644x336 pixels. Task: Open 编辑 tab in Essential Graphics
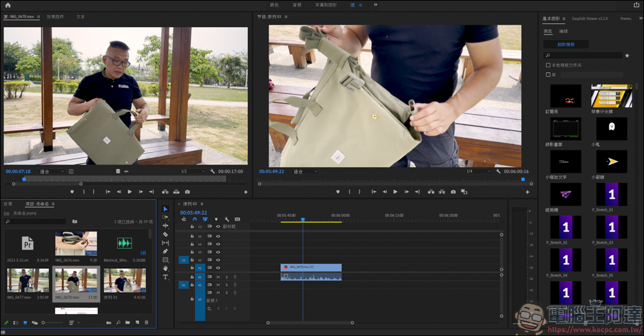563,31
